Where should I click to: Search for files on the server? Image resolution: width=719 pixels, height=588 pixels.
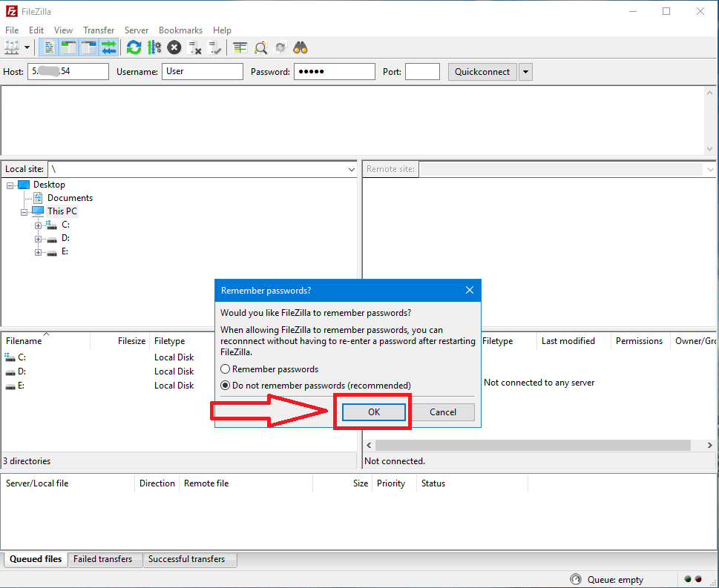pos(300,47)
